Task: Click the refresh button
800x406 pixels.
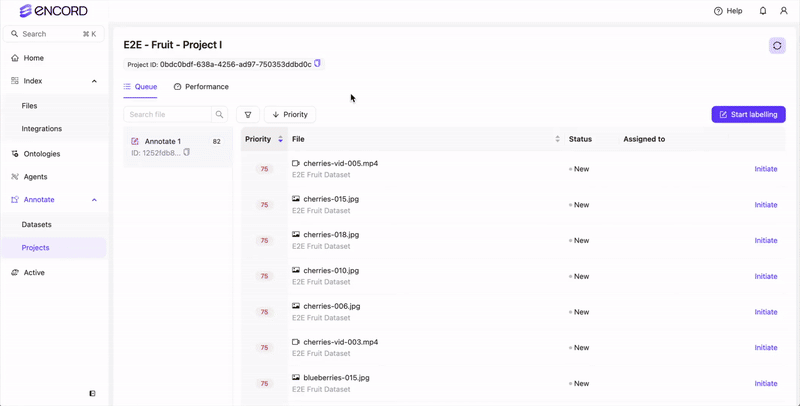Action: tap(777, 46)
